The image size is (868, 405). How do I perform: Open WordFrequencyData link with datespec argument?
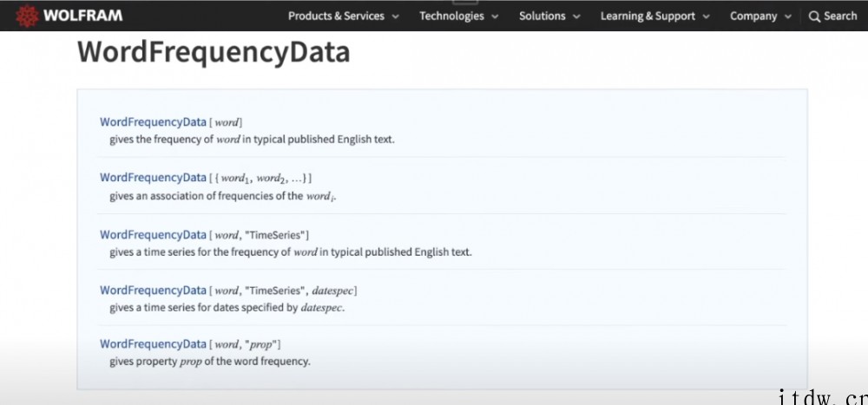pyautogui.click(x=153, y=290)
